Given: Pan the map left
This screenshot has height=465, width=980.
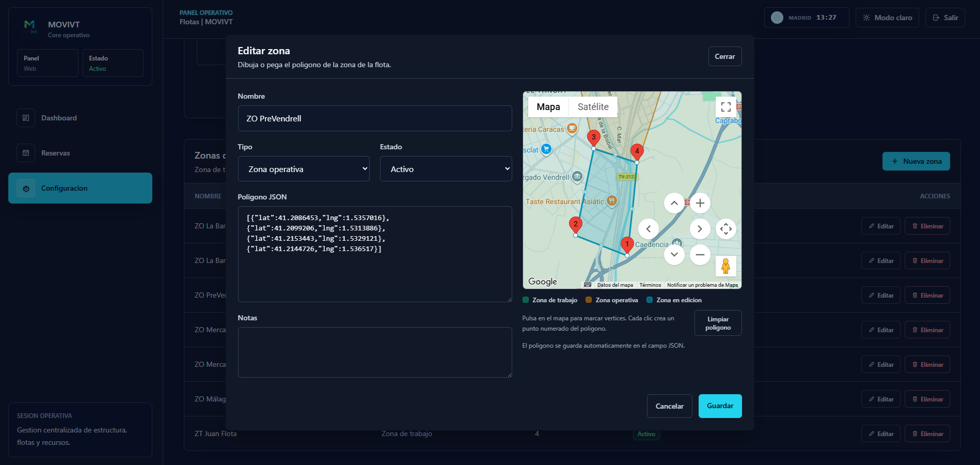Looking at the screenshot, I should [649, 229].
